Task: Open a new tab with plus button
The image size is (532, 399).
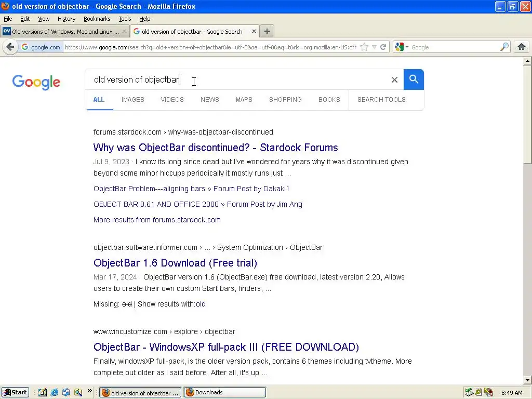Action: coord(267,31)
